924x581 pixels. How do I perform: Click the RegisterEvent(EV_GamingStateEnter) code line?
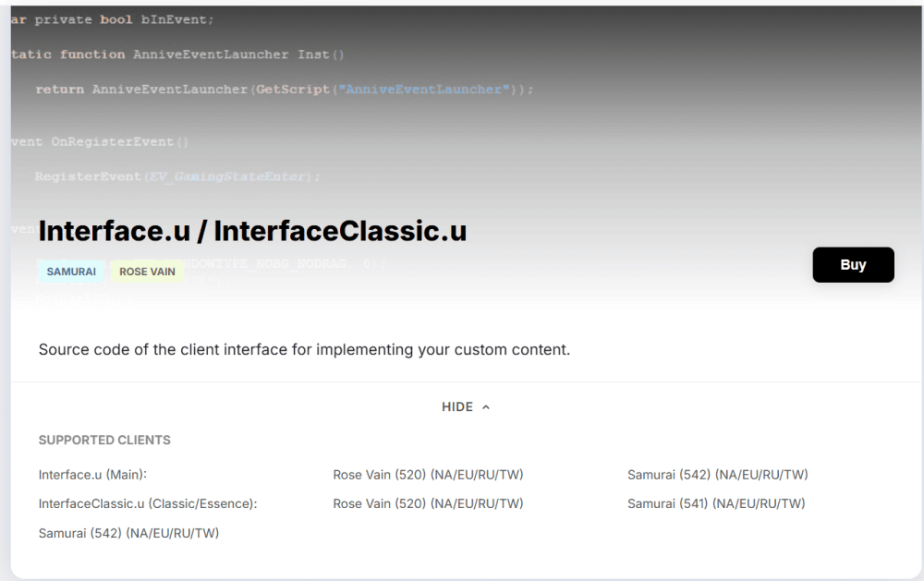pyautogui.click(x=177, y=176)
